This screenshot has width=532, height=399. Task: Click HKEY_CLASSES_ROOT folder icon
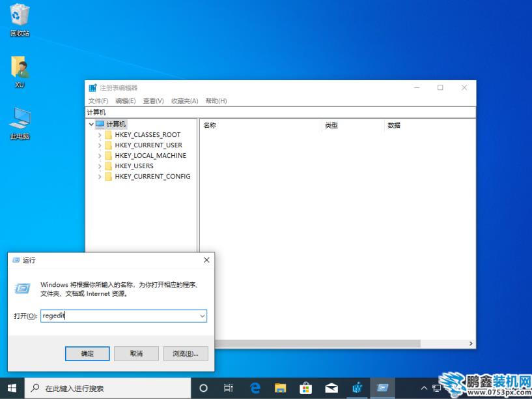click(109, 135)
